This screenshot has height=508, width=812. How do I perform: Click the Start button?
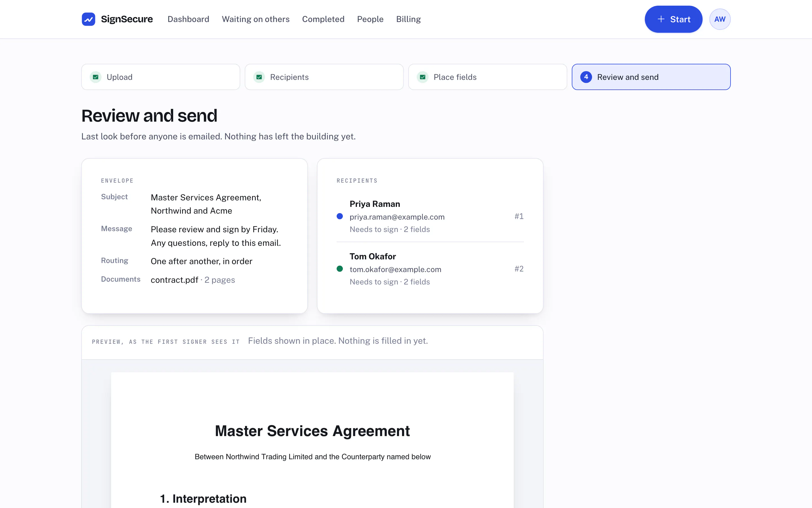click(x=673, y=19)
